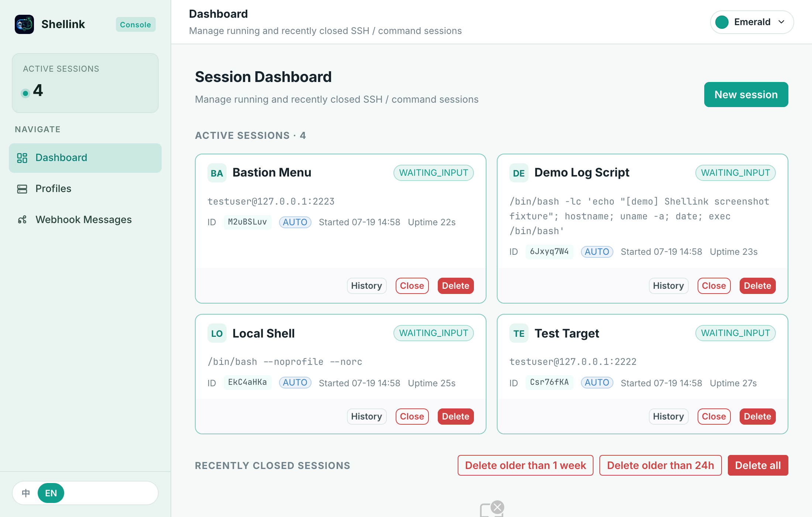Click WAITING_INPUT status on Local Shell

click(434, 333)
